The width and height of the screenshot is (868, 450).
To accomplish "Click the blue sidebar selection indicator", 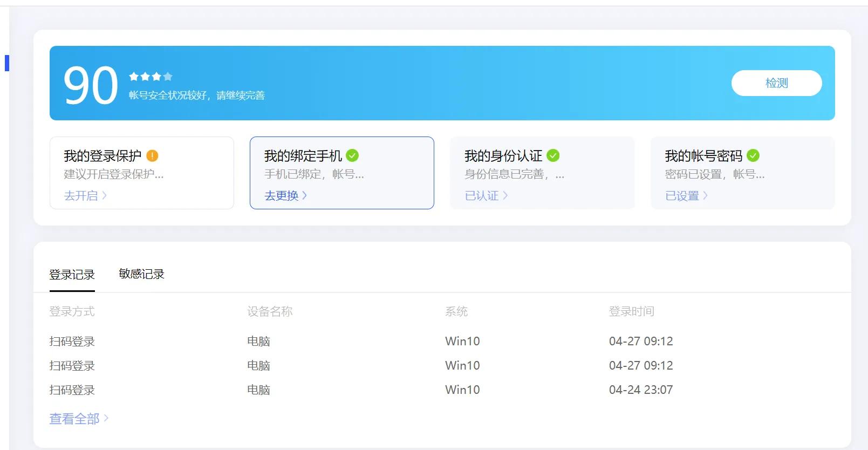I will point(7,63).
